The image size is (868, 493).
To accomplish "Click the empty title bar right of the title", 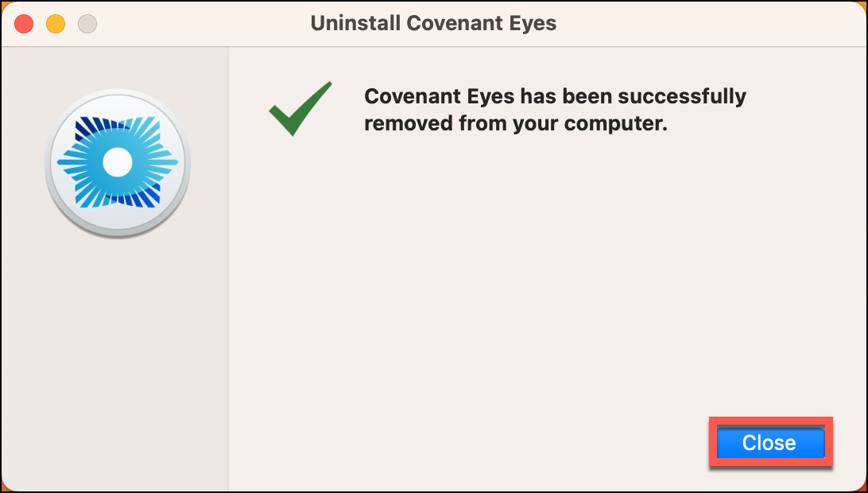I will 708,24.
